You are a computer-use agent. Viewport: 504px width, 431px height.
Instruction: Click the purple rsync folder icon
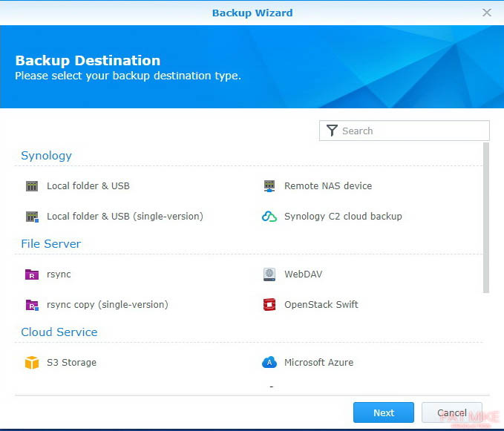pos(32,274)
